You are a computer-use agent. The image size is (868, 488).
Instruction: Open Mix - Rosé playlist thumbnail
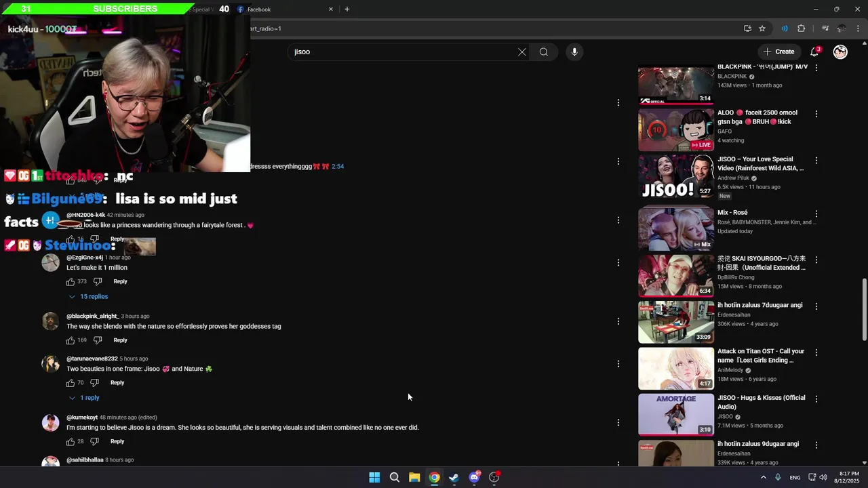[676, 229]
